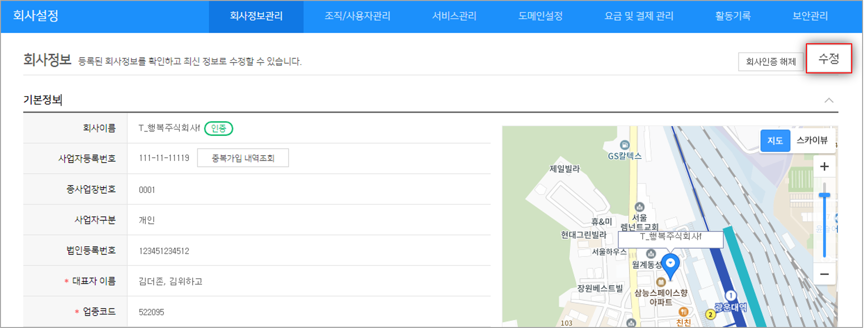Click the 서울렘넌트교회 church map icon
Screen dimensions: 868x328
click(x=639, y=207)
